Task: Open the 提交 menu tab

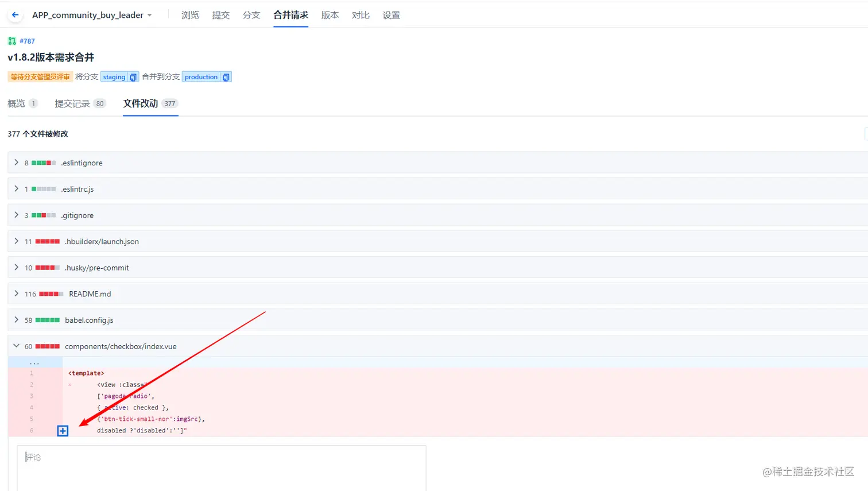Action: [220, 15]
